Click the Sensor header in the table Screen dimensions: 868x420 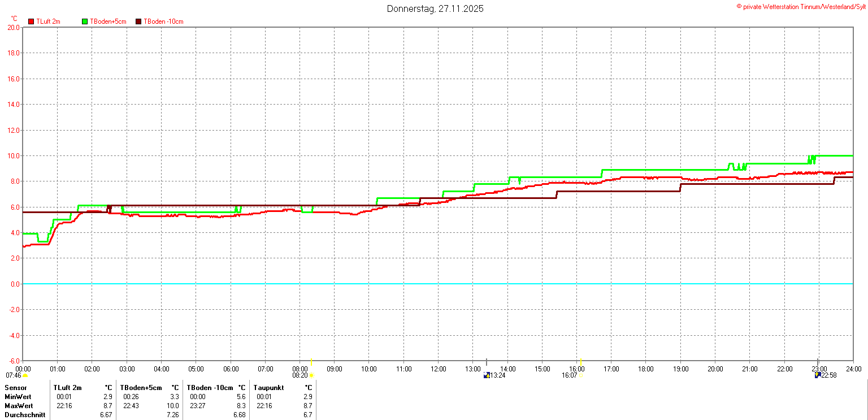point(15,388)
